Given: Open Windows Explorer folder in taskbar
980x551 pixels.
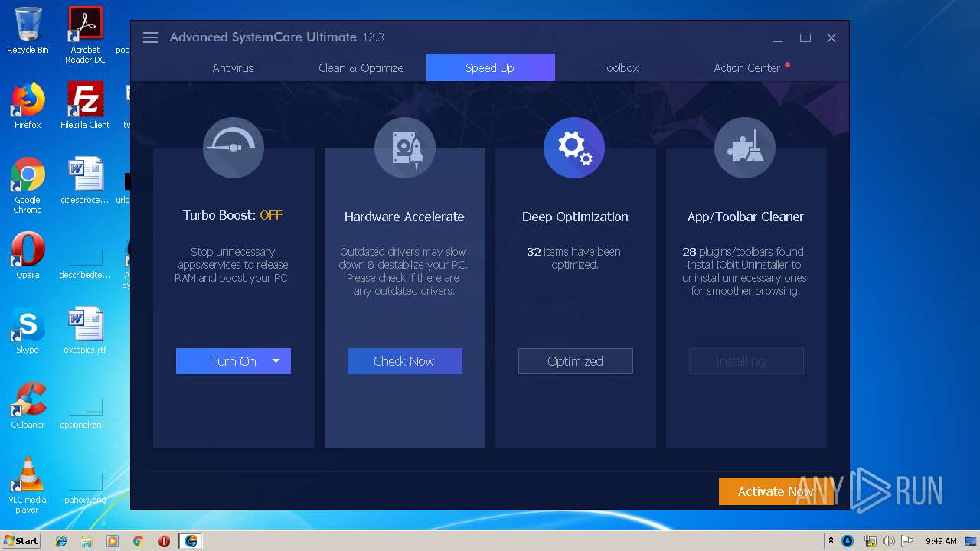Looking at the screenshot, I should tap(87, 541).
